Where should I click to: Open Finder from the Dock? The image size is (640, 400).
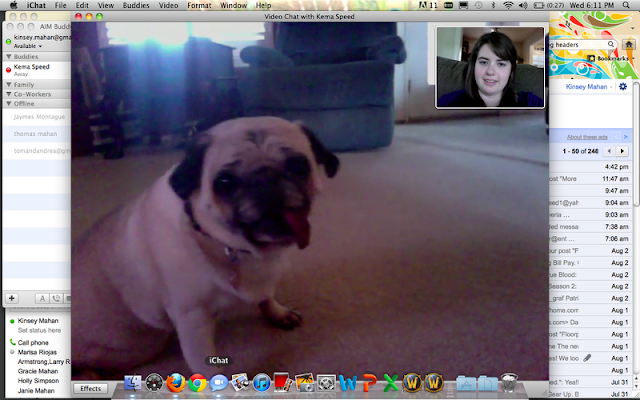pos(133,383)
